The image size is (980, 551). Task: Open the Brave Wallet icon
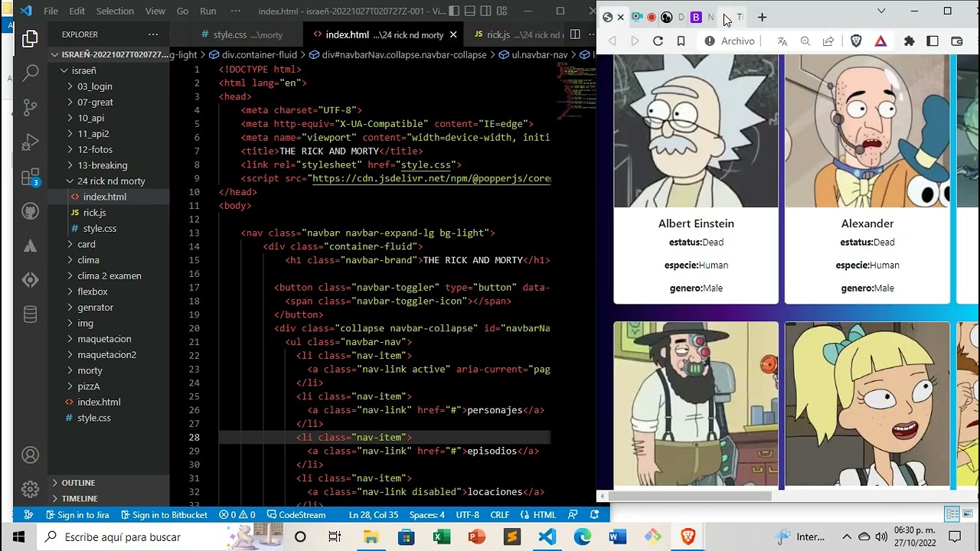956,41
